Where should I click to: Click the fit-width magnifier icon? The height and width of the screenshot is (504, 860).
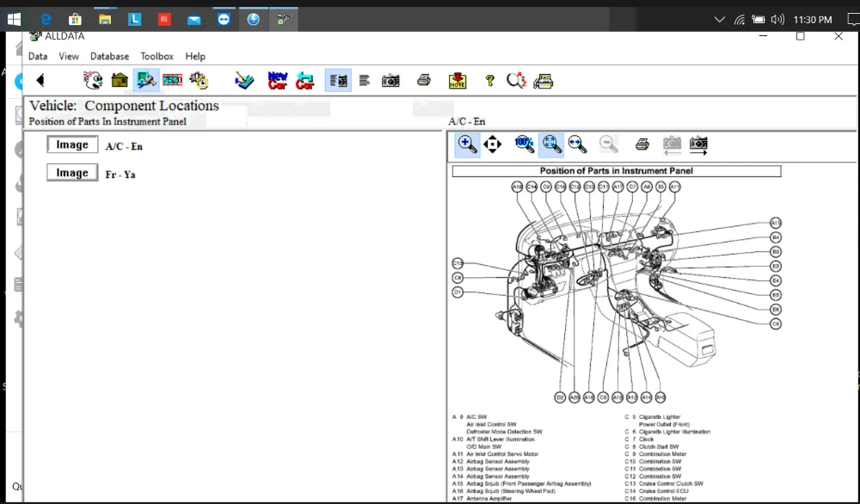tap(577, 144)
